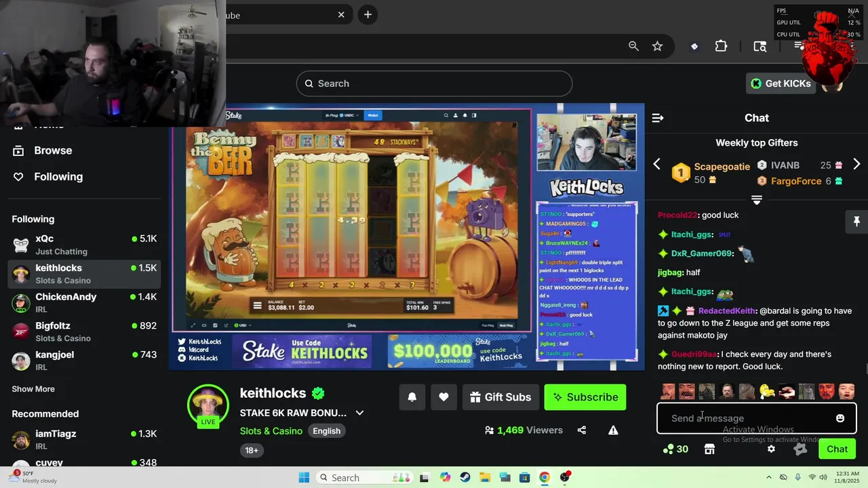Image resolution: width=868 pixels, height=488 pixels.
Task: Open ChickenAndy channel in sidebar
Action: pos(85,303)
